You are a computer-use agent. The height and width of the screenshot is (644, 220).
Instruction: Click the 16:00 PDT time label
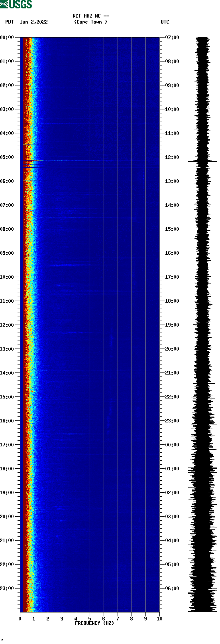(x=7, y=421)
